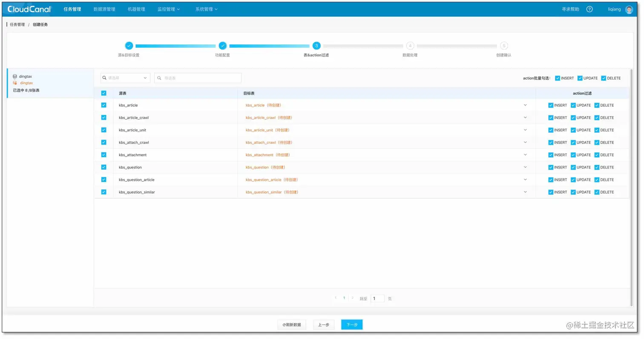Uncheck the kbs_attachment source table checkbox
Screen dimensions: 644x339
[x=103, y=155]
